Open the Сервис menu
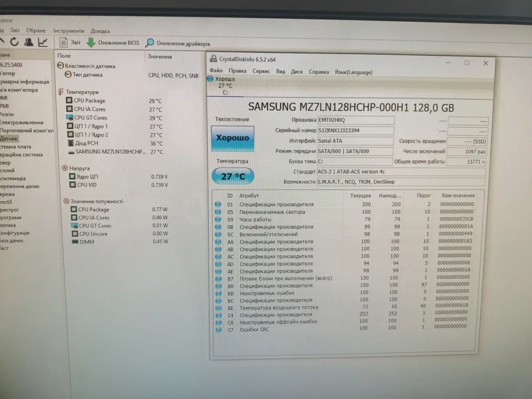This screenshot has width=532, height=399. pyautogui.click(x=261, y=71)
